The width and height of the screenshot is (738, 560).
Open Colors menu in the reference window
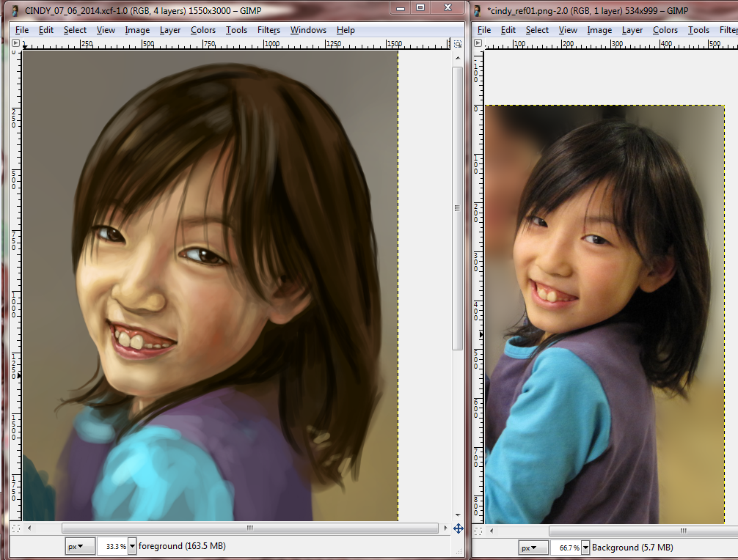[665, 30]
